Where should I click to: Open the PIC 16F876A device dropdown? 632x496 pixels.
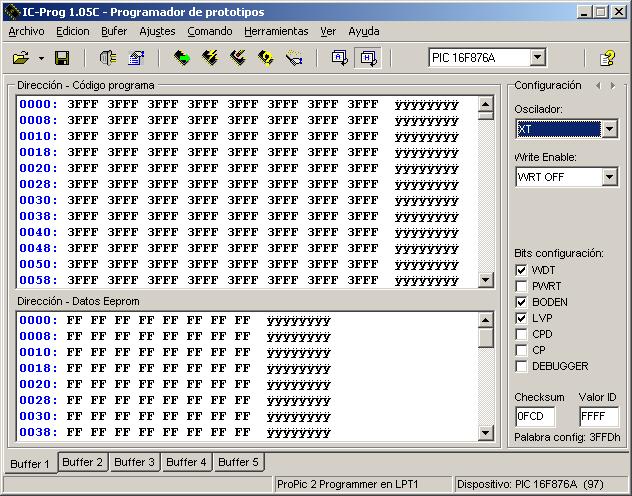537,58
